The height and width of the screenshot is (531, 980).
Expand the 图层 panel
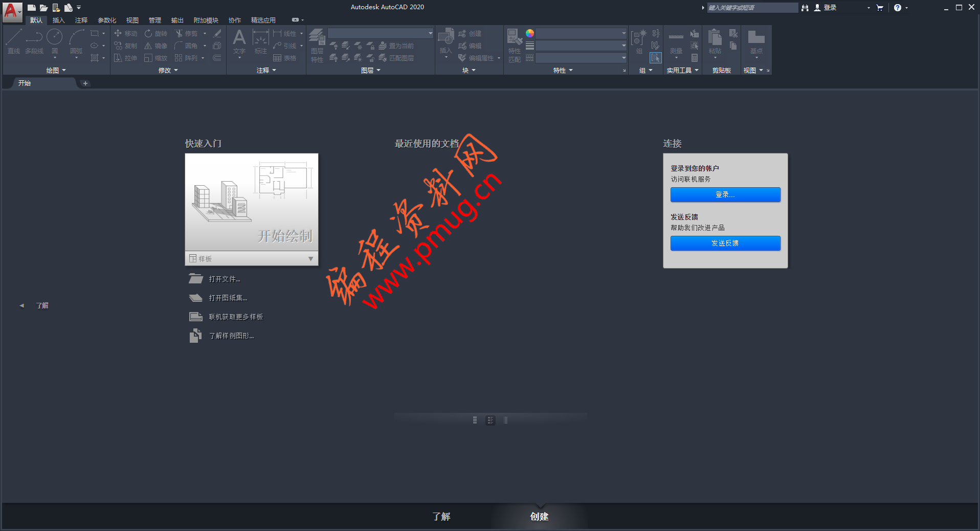click(371, 70)
